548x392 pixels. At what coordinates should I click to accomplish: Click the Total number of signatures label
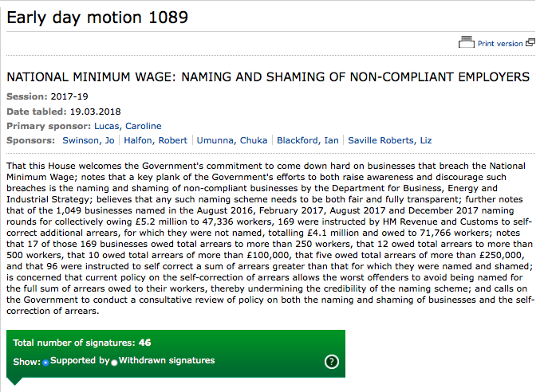[75, 343]
